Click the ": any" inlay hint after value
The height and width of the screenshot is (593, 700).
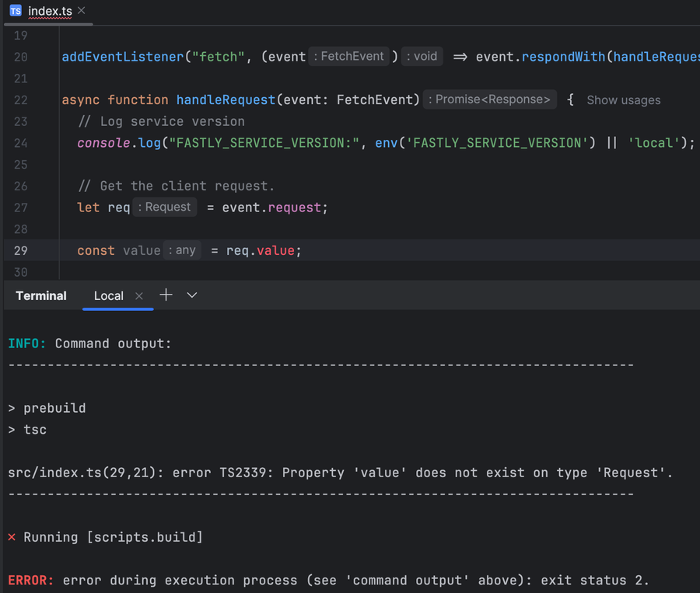point(182,250)
